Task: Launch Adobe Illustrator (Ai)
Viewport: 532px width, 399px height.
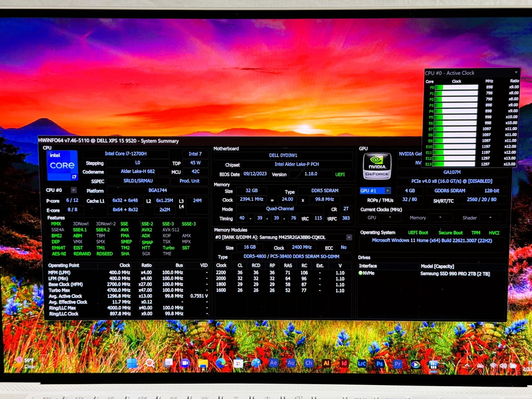Action: [x=326, y=363]
